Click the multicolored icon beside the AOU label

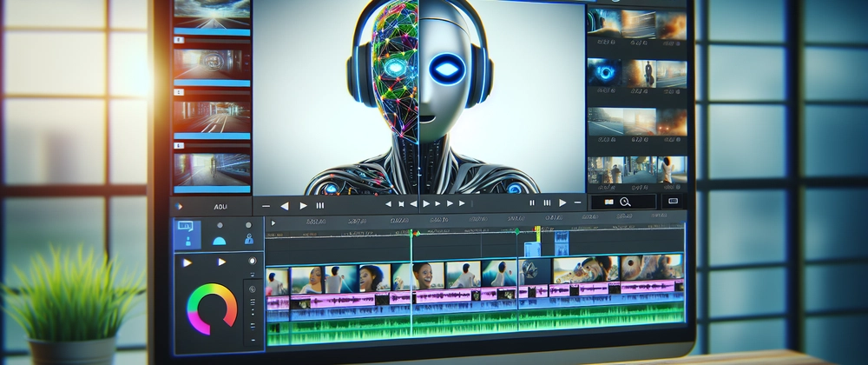178,206
